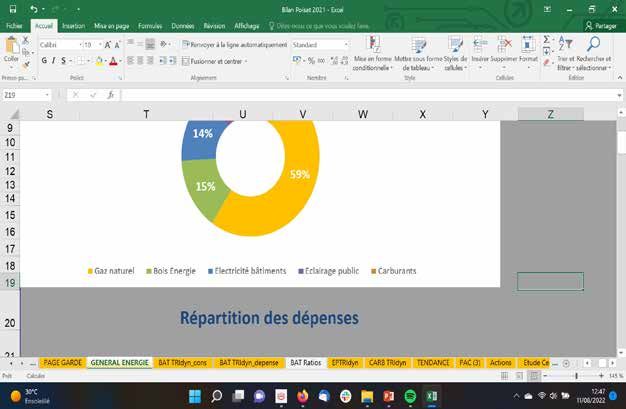Screen dimensions: 626x409
Task: Toggle italic formatting (I)
Action: tap(56, 61)
